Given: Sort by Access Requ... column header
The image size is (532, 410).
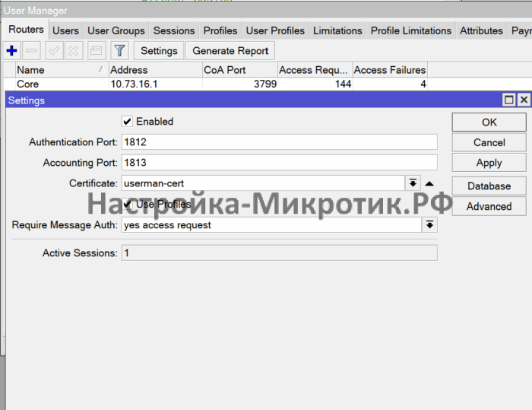Looking at the screenshot, I should pos(315,70).
